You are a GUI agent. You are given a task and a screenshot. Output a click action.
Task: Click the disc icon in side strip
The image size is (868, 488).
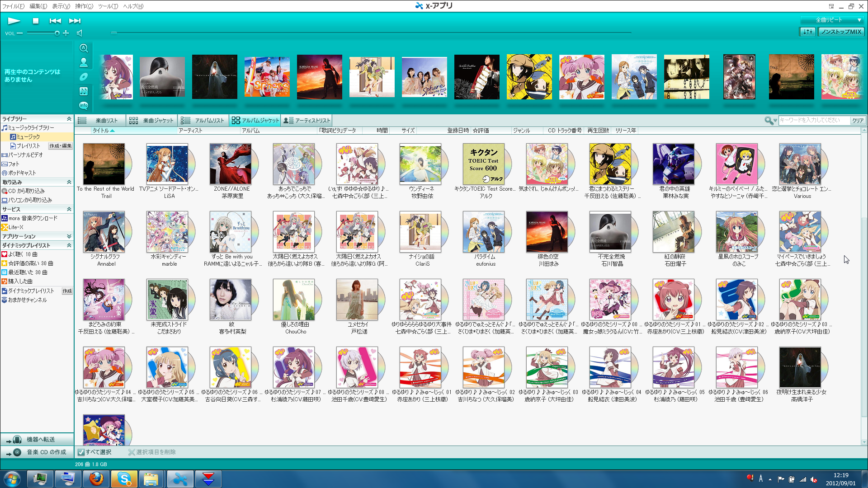pos(84,77)
